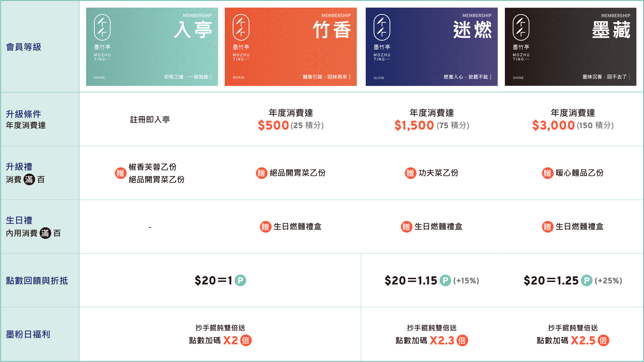Click the 註冊即入亭 text
The height and width of the screenshot is (362, 644).
tap(150, 119)
